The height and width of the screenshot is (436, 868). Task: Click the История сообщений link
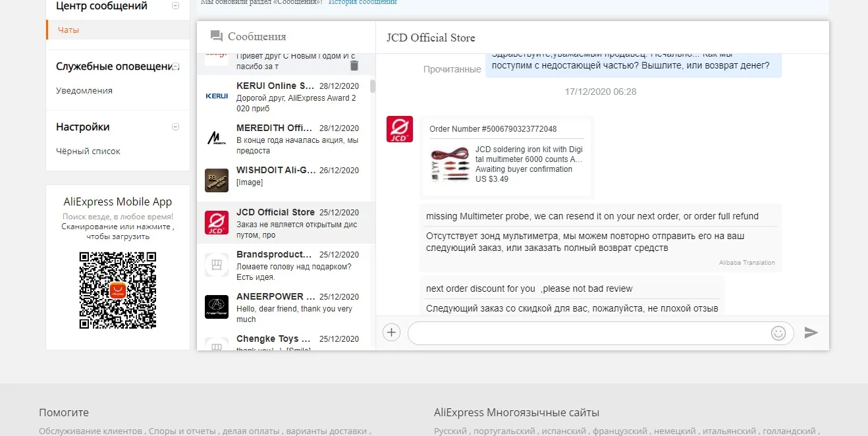point(363,2)
